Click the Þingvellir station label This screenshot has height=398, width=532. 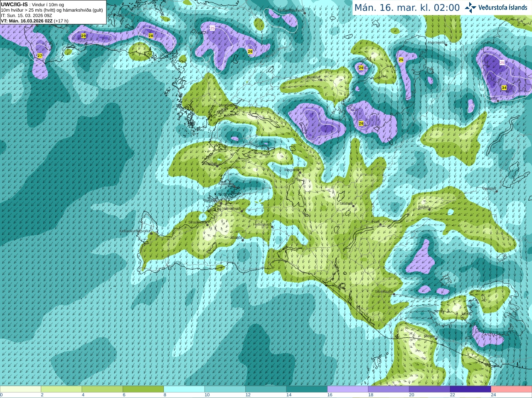click(292, 170)
